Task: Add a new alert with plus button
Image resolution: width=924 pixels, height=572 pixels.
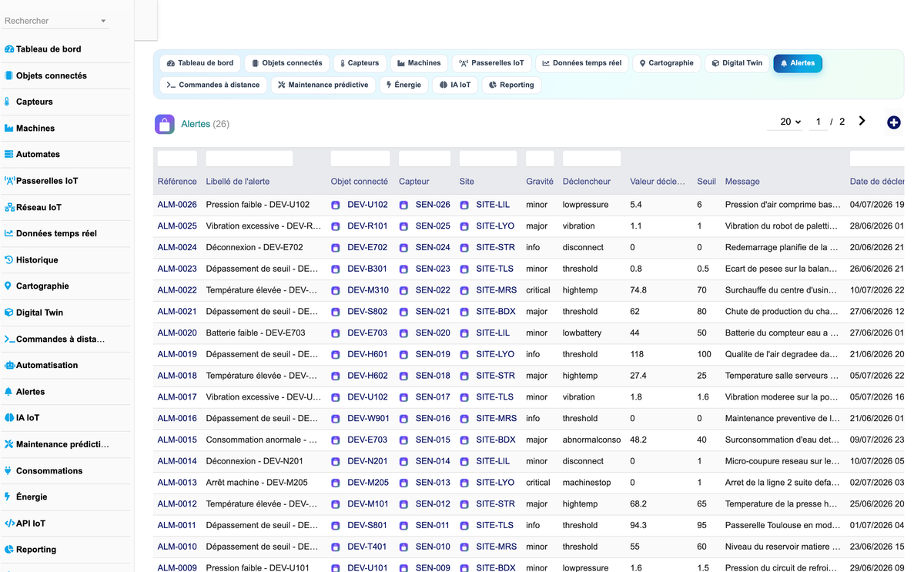Action: coord(893,122)
